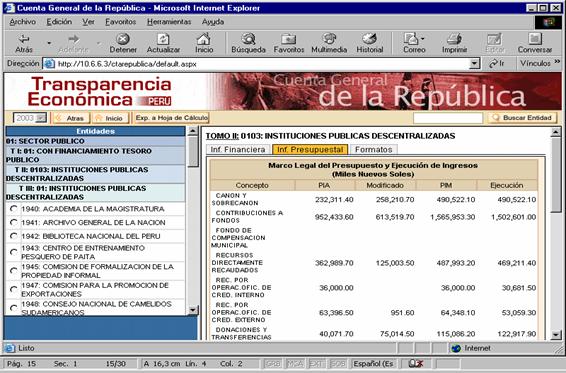Select the Inf. Presupuestal tab

pyautogui.click(x=310, y=149)
